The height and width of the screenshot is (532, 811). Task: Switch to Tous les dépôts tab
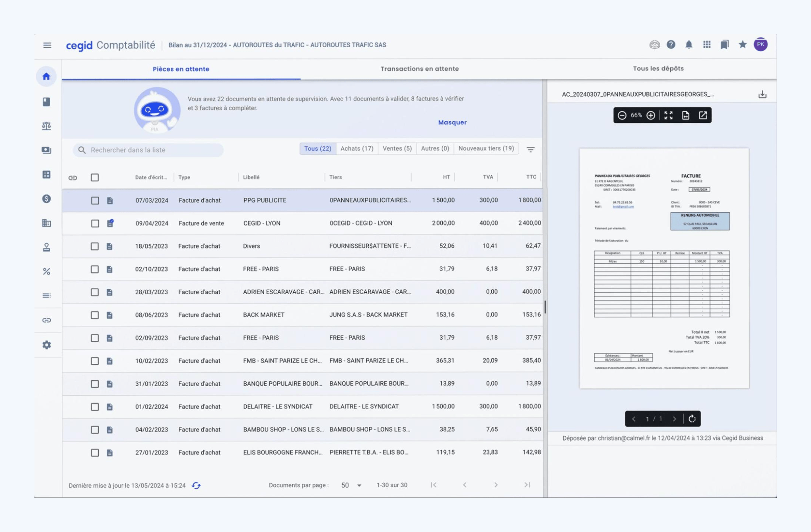coord(658,69)
